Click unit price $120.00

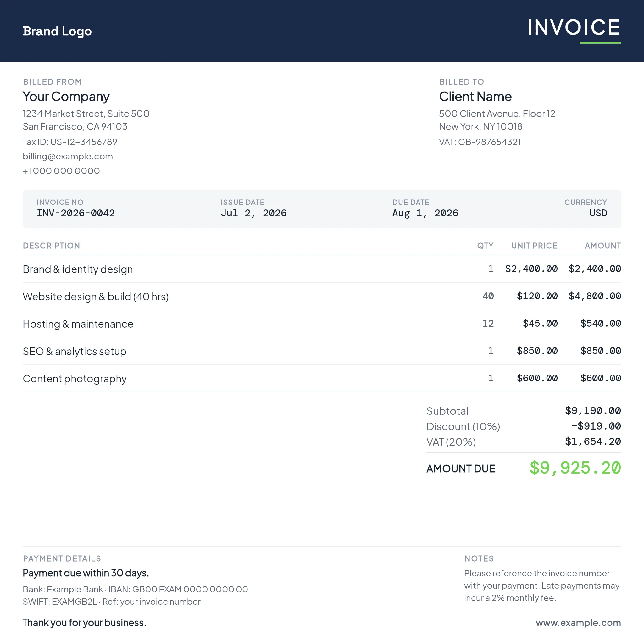tap(537, 296)
